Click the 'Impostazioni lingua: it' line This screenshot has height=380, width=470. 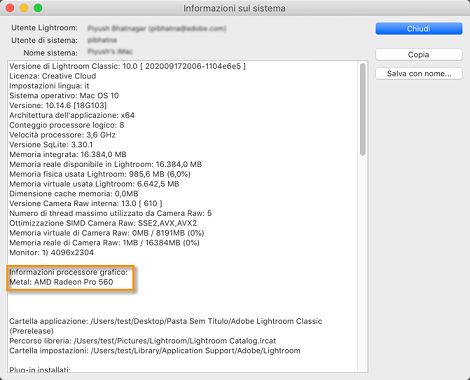[49, 86]
